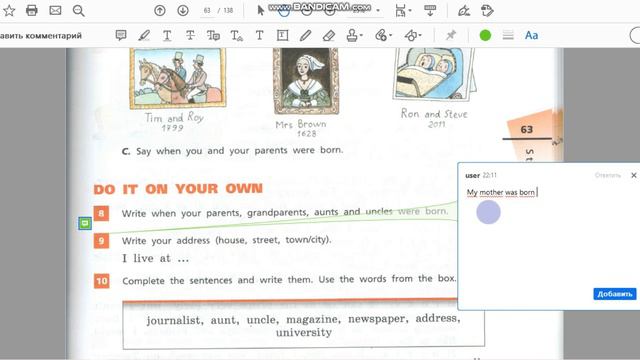Click the Ответить reply link in the comment
Viewport: 640px width, 360px height.
(x=607, y=176)
